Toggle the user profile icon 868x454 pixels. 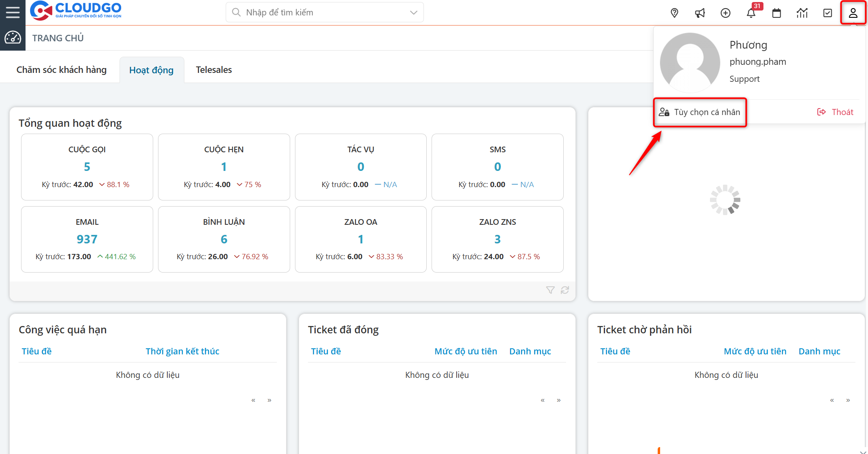tap(853, 13)
